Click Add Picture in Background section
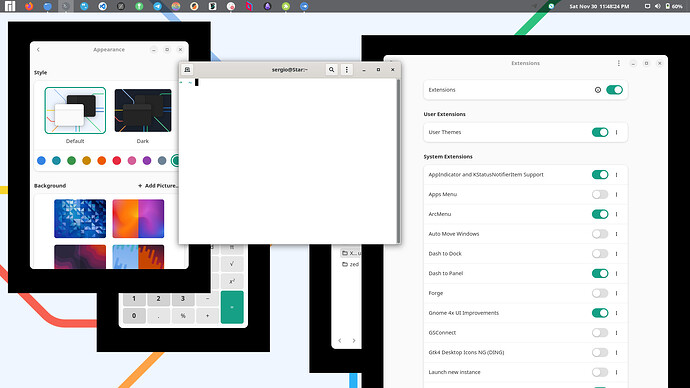This screenshot has height=388, width=690. click(158, 186)
